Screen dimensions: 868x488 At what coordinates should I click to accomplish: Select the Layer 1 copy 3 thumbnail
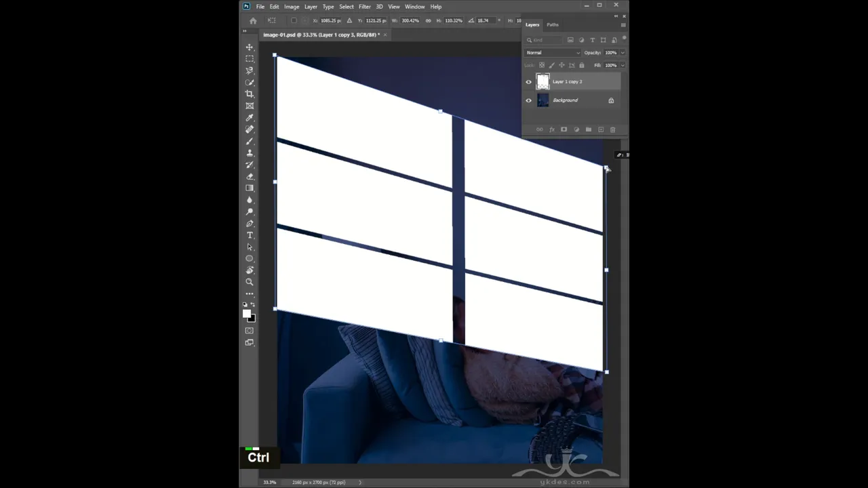[542, 82]
